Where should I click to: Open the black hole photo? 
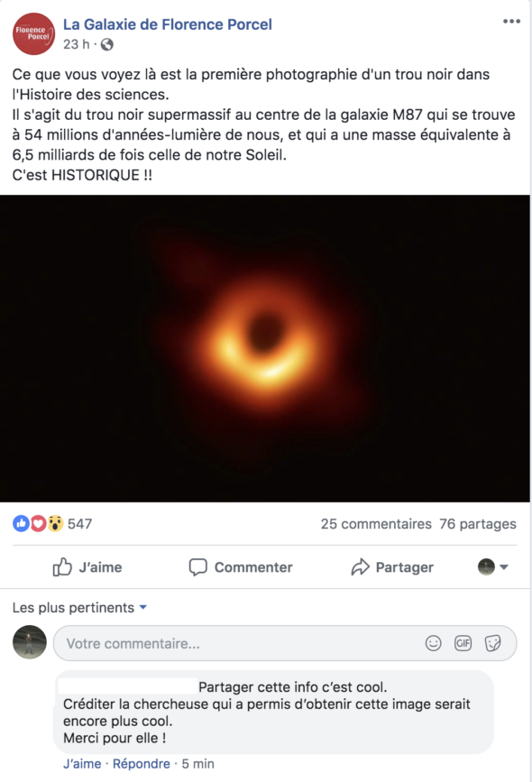[x=265, y=348]
